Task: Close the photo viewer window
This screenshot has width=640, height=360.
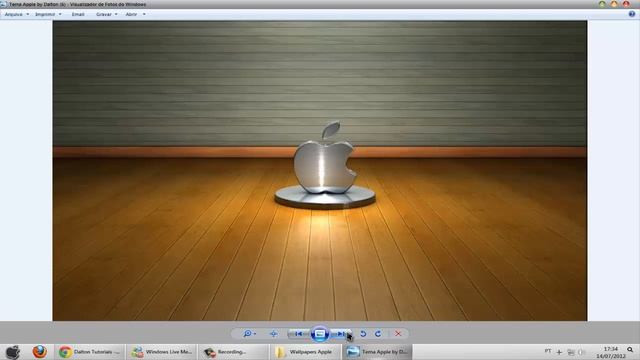Action: [x=626, y=4]
